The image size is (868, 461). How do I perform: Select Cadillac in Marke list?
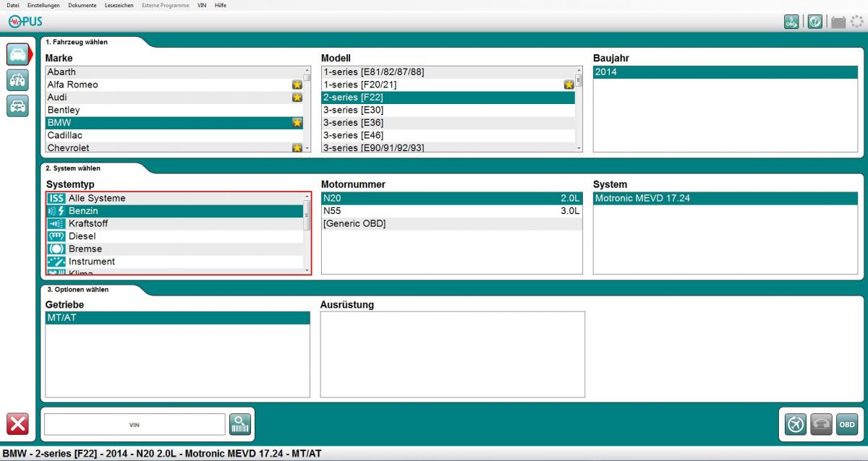point(174,135)
